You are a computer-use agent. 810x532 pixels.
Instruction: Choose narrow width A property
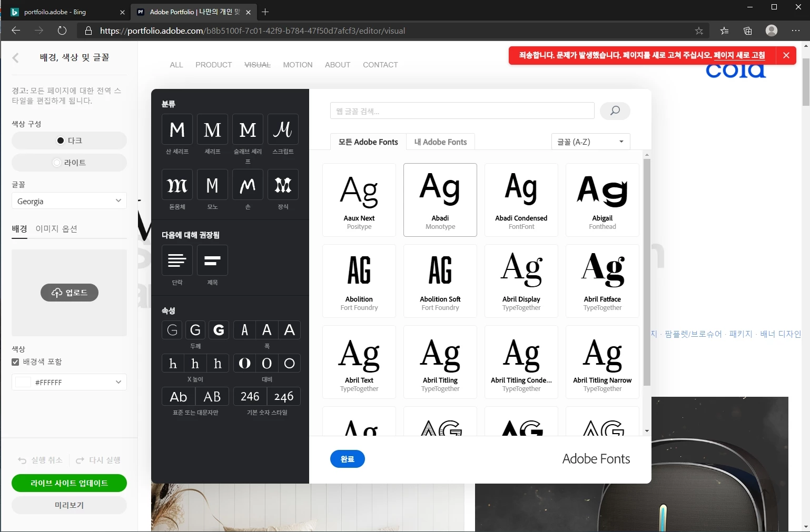click(244, 330)
